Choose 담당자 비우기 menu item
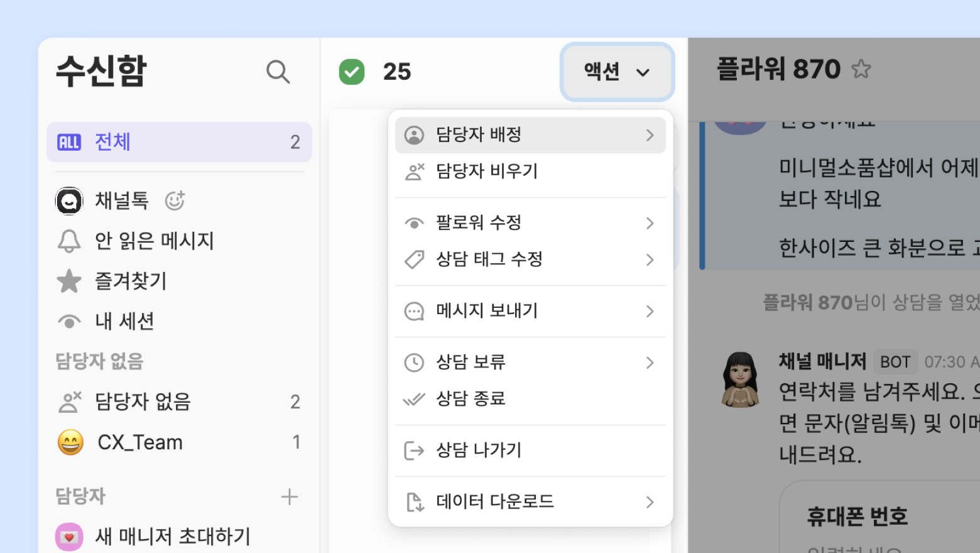The width and height of the screenshot is (980, 553). point(487,172)
